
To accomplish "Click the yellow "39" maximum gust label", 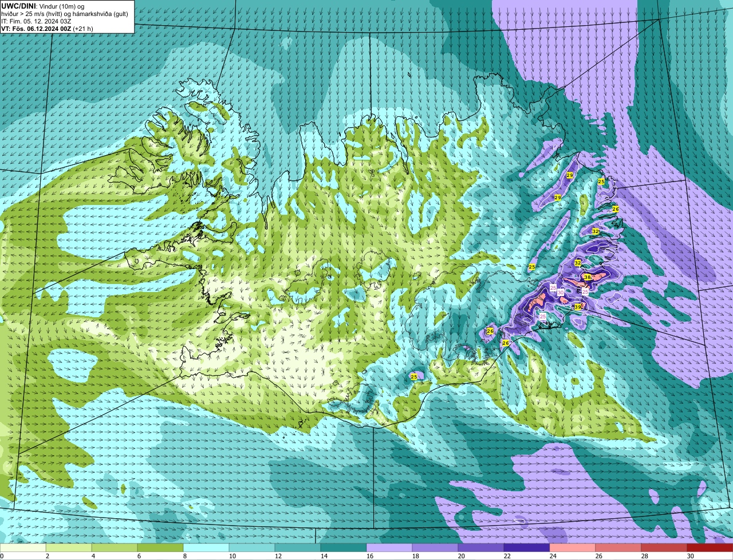I will point(578,307).
